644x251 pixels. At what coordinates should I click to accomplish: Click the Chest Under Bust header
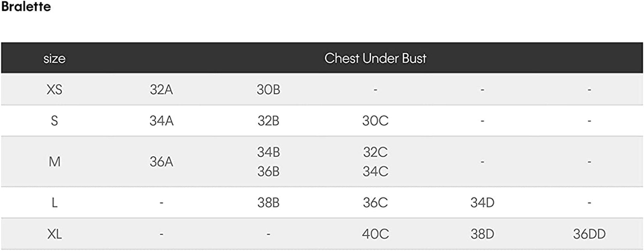375,58
